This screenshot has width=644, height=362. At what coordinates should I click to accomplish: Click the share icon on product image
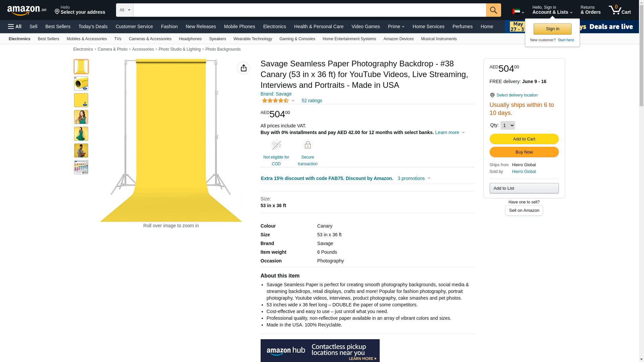pos(244,68)
